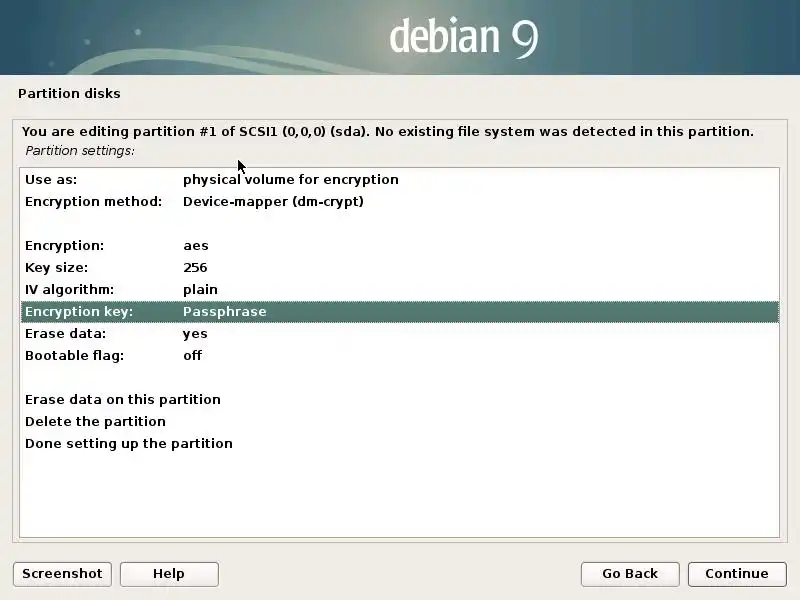Click Continue to proceed
This screenshot has width=800, height=600.
click(x=737, y=574)
